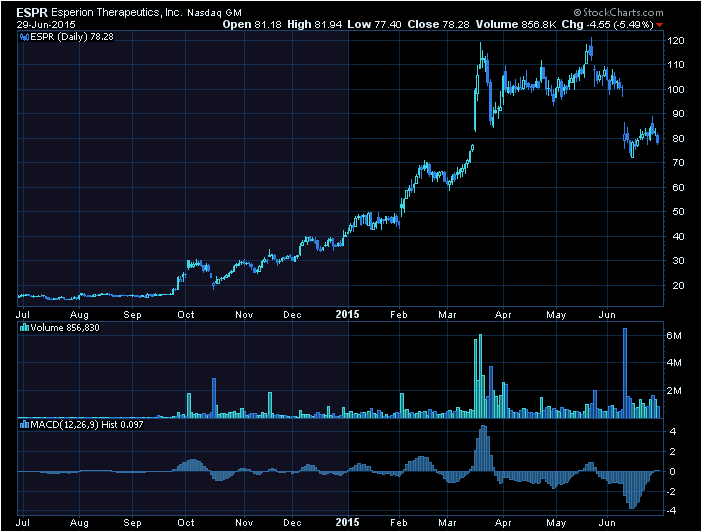Click the Nasdaq GM exchange label

point(214,13)
